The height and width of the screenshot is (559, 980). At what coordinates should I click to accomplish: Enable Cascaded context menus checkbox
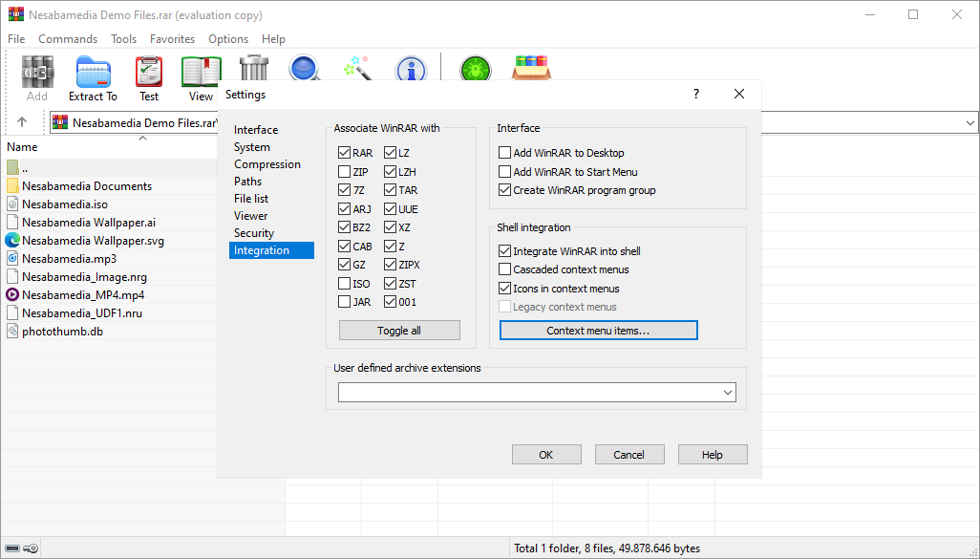(x=505, y=270)
